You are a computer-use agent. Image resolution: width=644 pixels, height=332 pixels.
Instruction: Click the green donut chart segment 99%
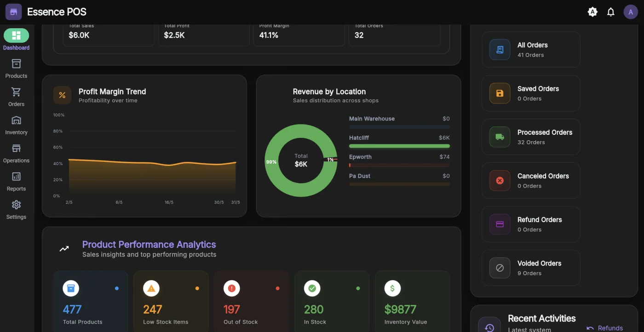point(271,162)
